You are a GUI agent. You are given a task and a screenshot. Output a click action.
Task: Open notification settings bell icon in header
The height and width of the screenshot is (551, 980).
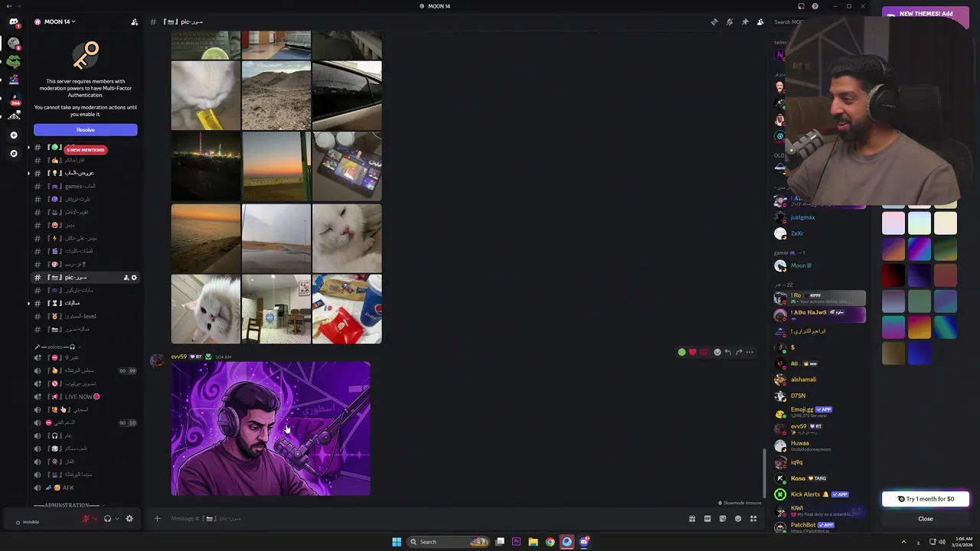click(730, 21)
